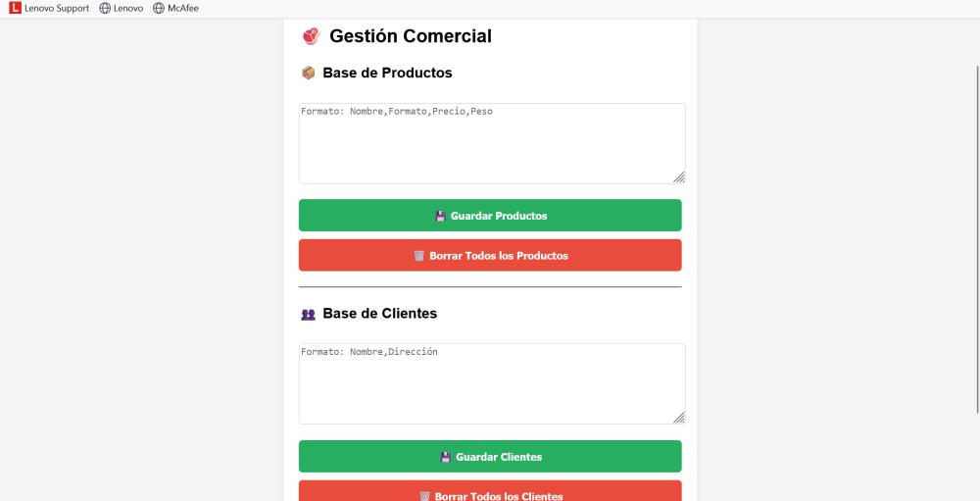Click the people icon beside Base de Clientes

tap(308, 314)
